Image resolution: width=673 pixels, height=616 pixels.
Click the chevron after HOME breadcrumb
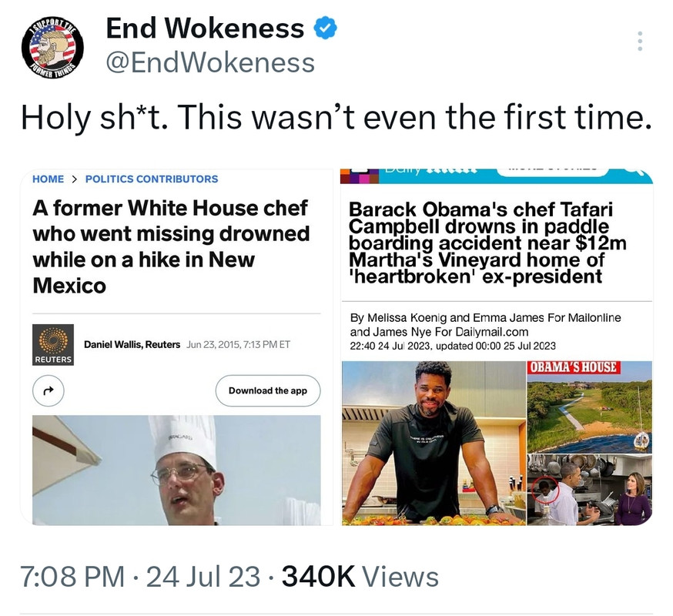point(74,179)
